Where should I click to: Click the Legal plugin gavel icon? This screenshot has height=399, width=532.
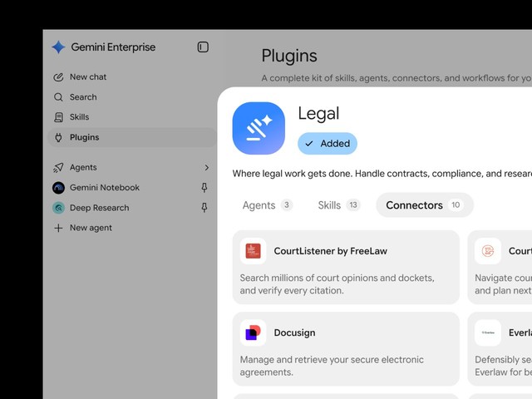point(259,128)
